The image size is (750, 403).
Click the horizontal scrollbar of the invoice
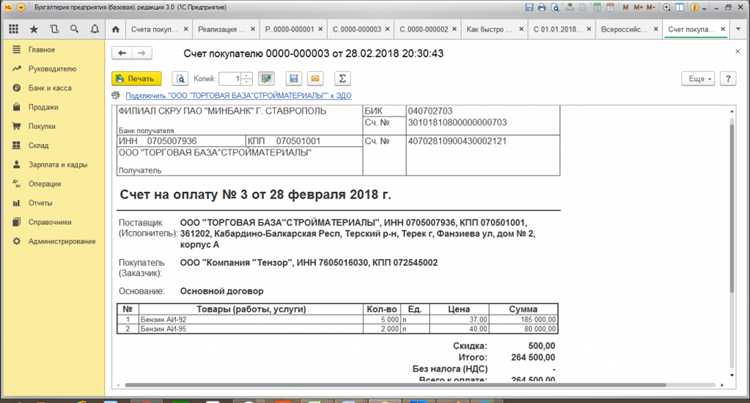coord(395,385)
